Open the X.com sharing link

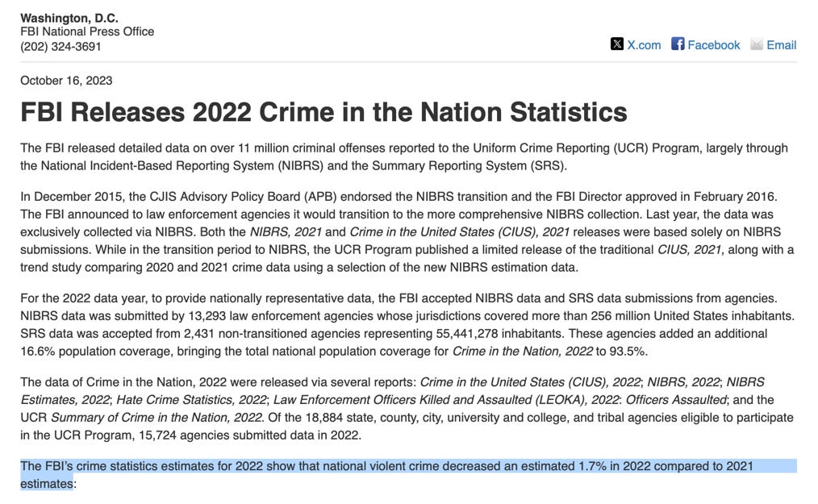644,44
